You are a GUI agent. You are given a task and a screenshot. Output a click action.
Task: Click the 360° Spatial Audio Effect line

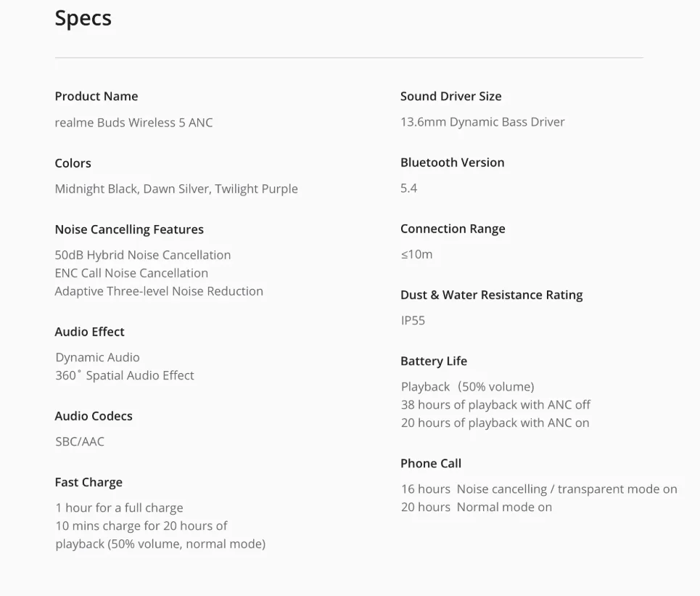tap(125, 375)
